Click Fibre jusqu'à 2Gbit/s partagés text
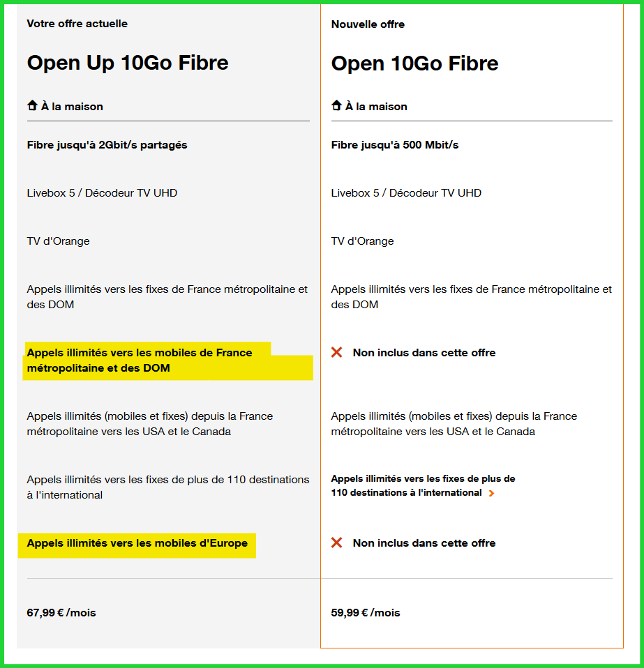The height and width of the screenshot is (668, 644). pos(107,145)
